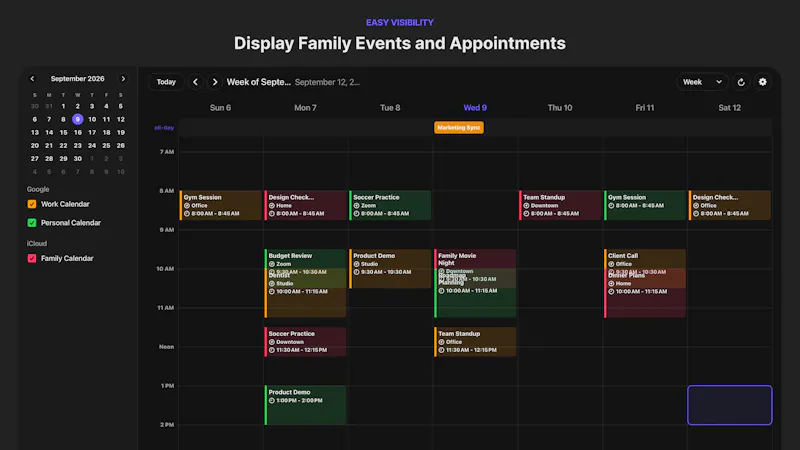Screen dimensions: 800x450
Task: Open Monday Soccer Practice at 11:30 AM
Action: (305, 341)
